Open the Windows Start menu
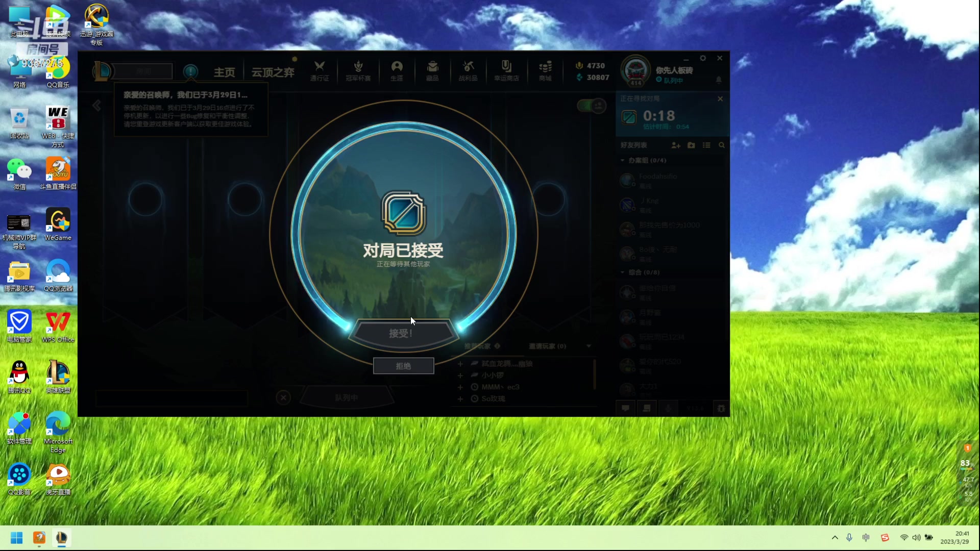The width and height of the screenshot is (980, 551). pos(16,538)
